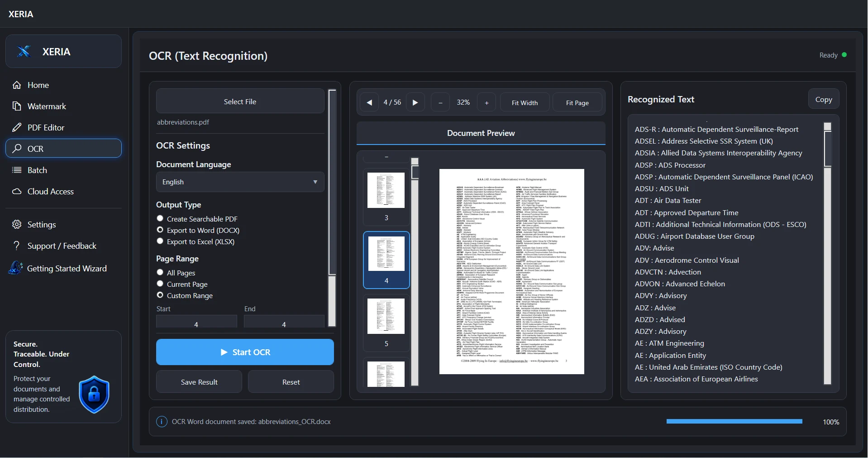Viewport: 868px width, 458px height.
Task: Open the Support / Feedback item
Action: click(x=63, y=246)
